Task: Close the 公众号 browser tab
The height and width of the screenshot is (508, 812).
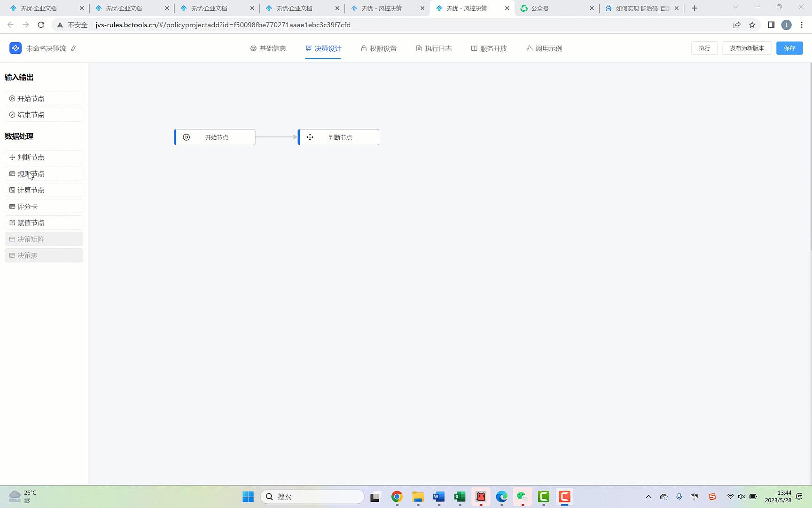Action: (592, 8)
